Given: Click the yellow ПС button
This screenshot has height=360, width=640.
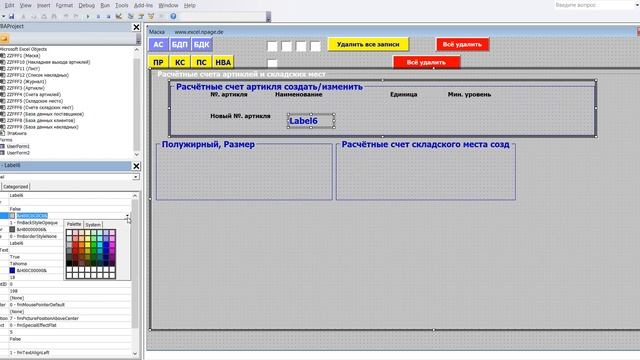Looking at the screenshot, I should (202, 62).
